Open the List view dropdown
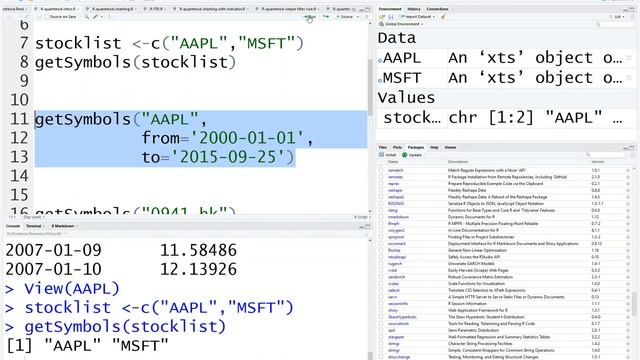 click(618, 17)
